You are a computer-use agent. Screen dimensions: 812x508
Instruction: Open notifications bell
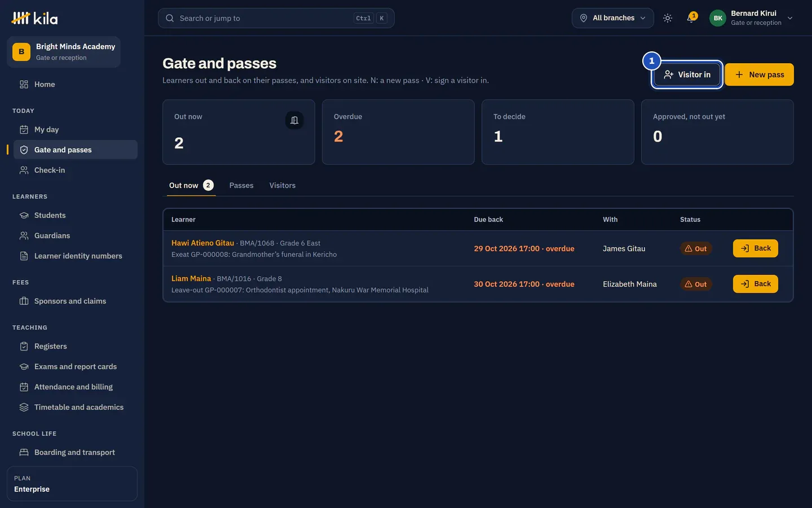click(691, 18)
